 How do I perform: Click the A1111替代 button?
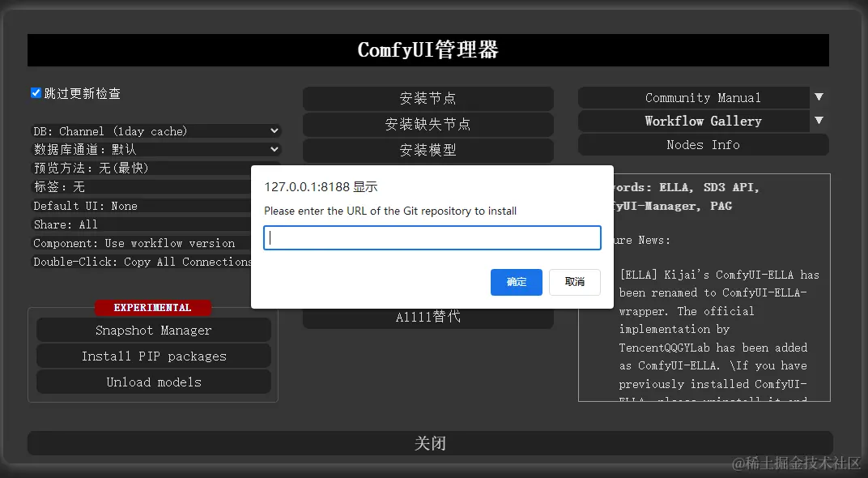(x=428, y=318)
